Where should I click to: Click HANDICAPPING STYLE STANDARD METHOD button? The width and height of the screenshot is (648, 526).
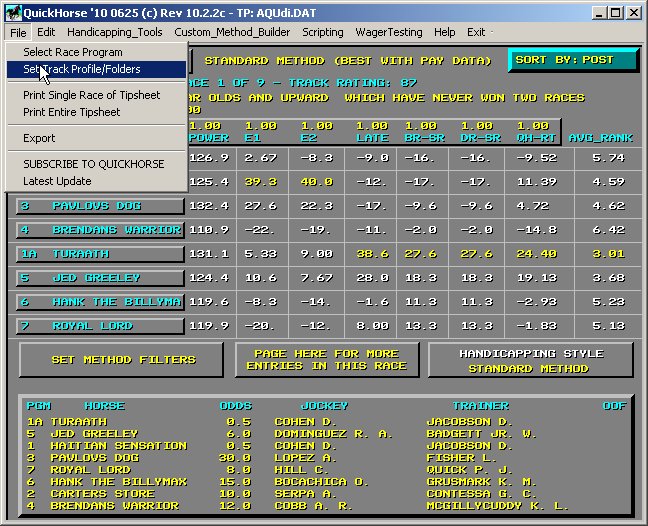(x=531, y=359)
